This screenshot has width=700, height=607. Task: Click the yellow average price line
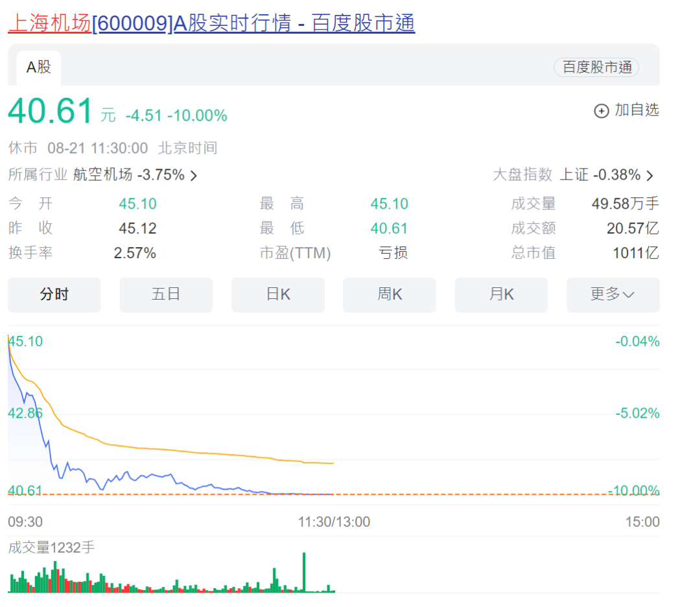coord(194,451)
